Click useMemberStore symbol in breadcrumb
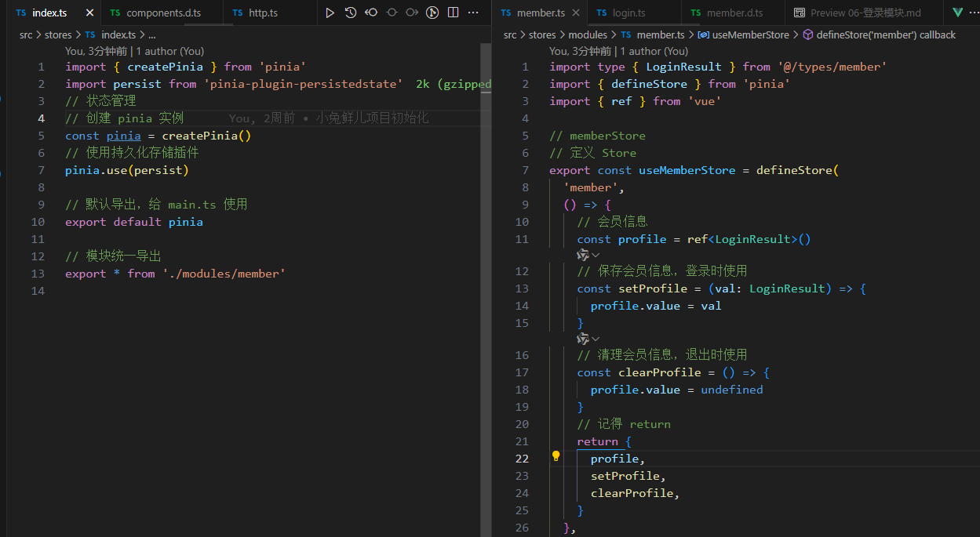Screen dimensions: 980x537 point(743,34)
